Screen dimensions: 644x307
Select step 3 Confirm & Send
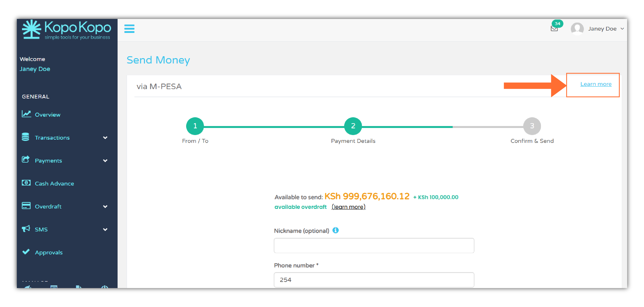tap(532, 126)
